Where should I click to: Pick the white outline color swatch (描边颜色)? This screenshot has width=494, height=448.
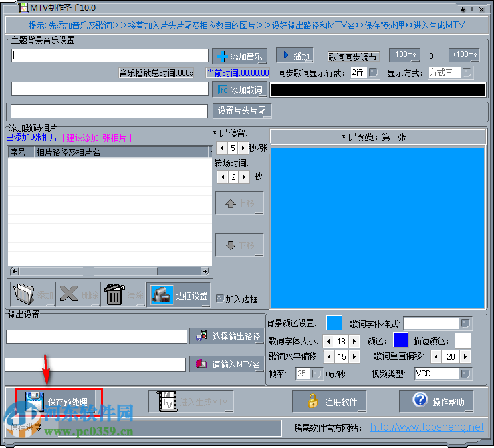coord(463,340)
